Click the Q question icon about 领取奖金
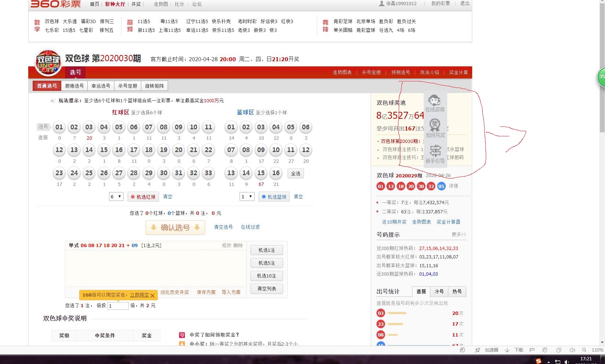This screenshot has width=605, height=364. (x=182, y=335)
